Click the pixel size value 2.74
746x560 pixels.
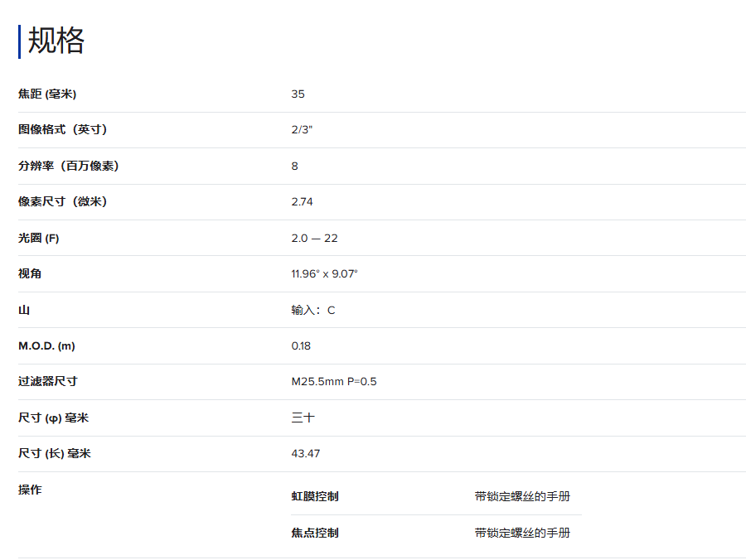[x=302, y=202]
